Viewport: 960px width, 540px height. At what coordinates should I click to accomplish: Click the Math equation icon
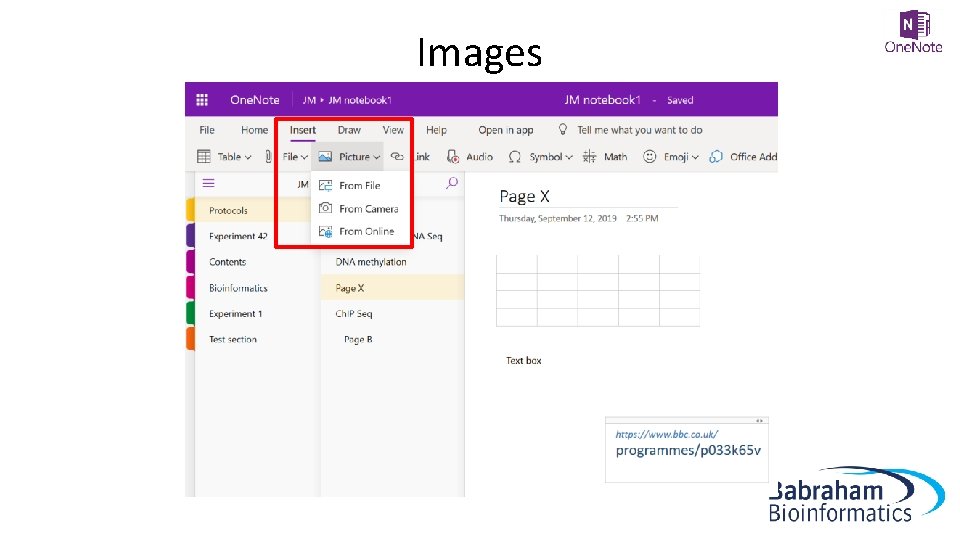coord(589,156)
